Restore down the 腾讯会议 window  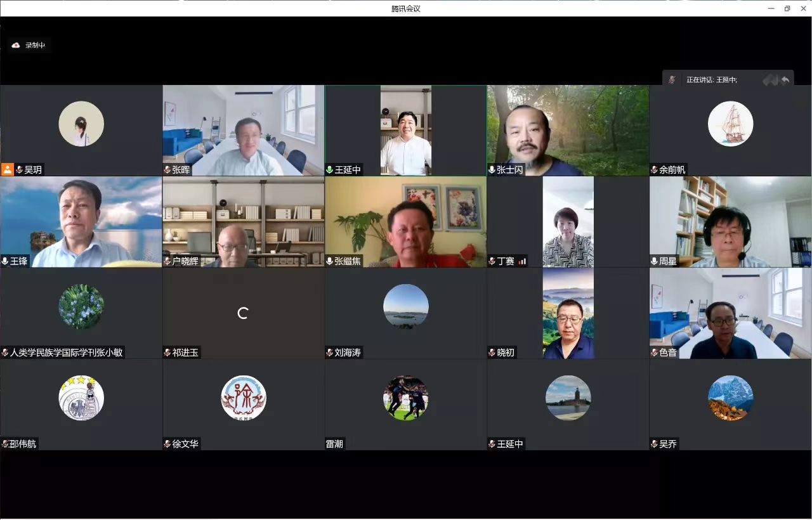(787, 8)
